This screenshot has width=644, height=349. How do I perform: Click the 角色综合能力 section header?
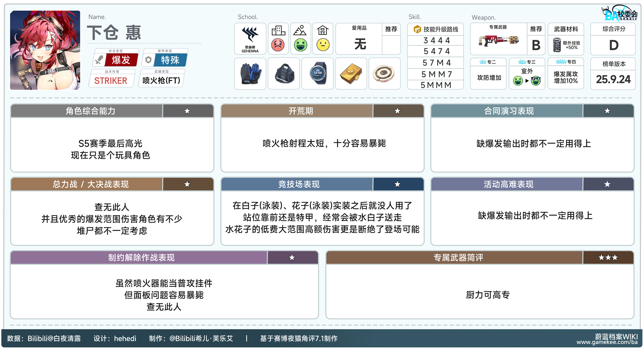pyautogui.click(x=90, y=111)
